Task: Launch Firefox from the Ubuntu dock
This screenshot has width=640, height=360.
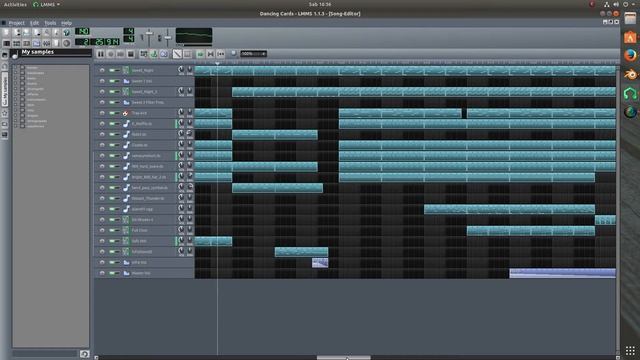Action: click(x=630, y=55)
